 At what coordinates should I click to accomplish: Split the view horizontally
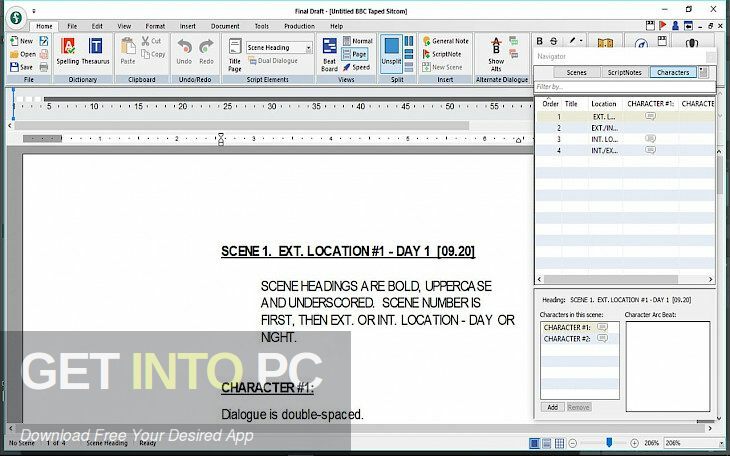(x=409, y=54)
